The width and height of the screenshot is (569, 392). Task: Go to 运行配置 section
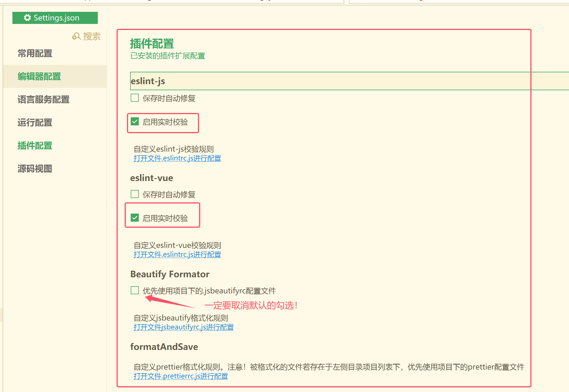[x=35, y=122]
